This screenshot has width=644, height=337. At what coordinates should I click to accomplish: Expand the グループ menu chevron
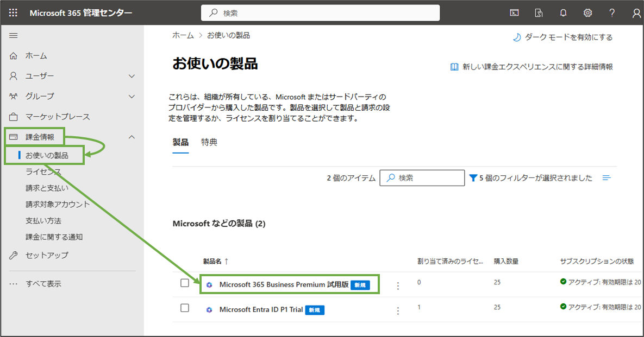[132, 97]
